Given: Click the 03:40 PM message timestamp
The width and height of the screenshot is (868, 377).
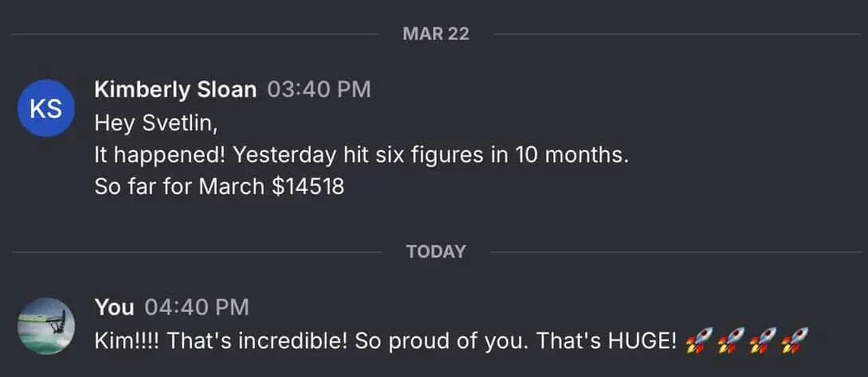Looking at the screenshot, I should coord(319,90).
